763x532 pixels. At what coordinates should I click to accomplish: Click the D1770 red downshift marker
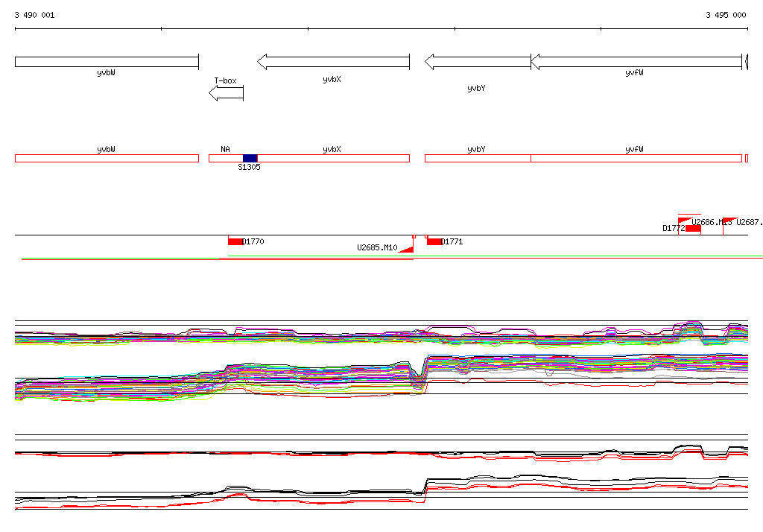click(235, 241)
